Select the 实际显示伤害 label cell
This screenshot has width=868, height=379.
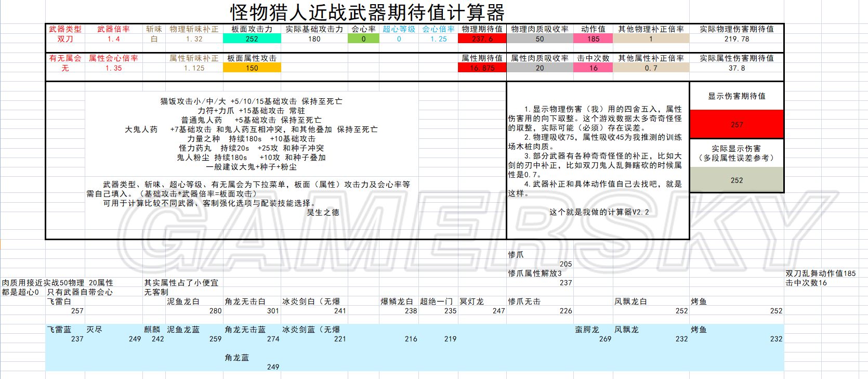point(737,153)
